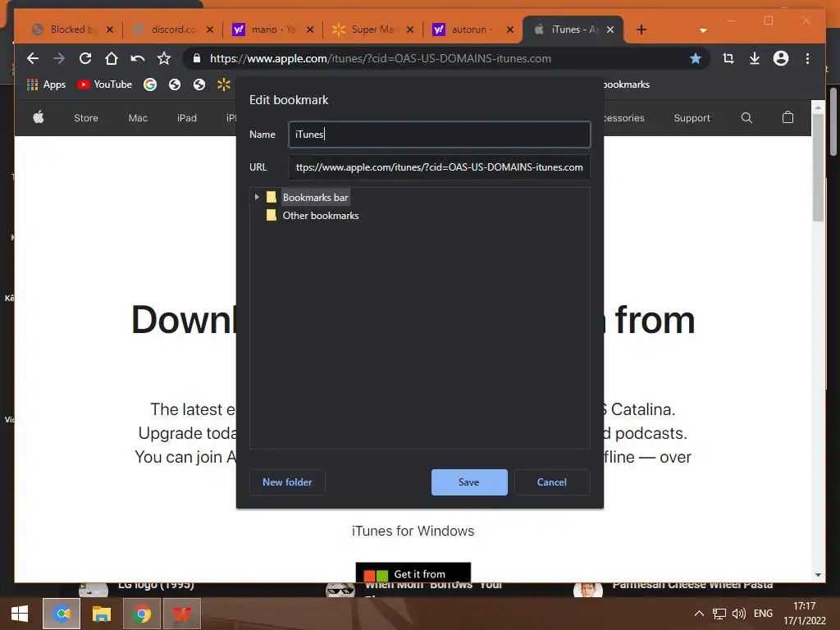The image size is (840, 630).
Task: Open Google Chrome from the taskbar
Action: [x=141, y=614]
